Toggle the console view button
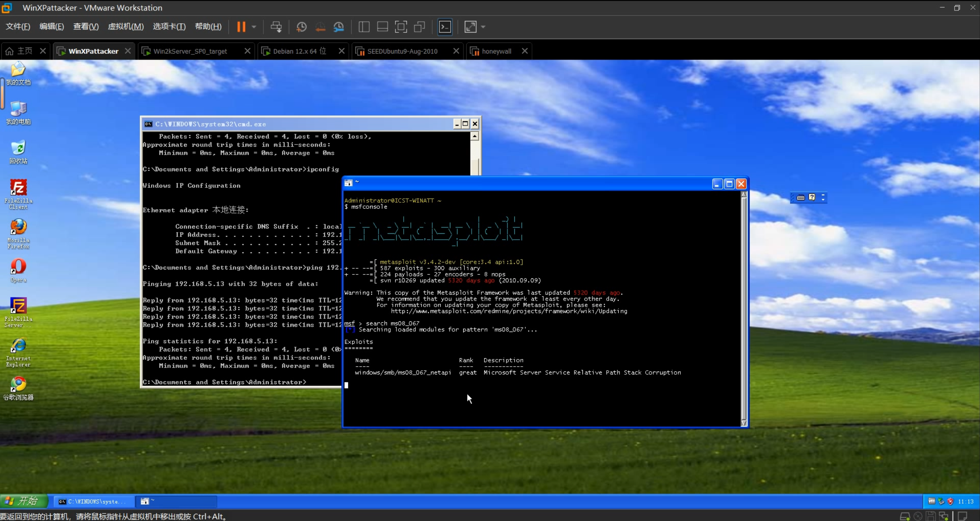Viewport: 980px width, 521px height. (x=445, y=27)
